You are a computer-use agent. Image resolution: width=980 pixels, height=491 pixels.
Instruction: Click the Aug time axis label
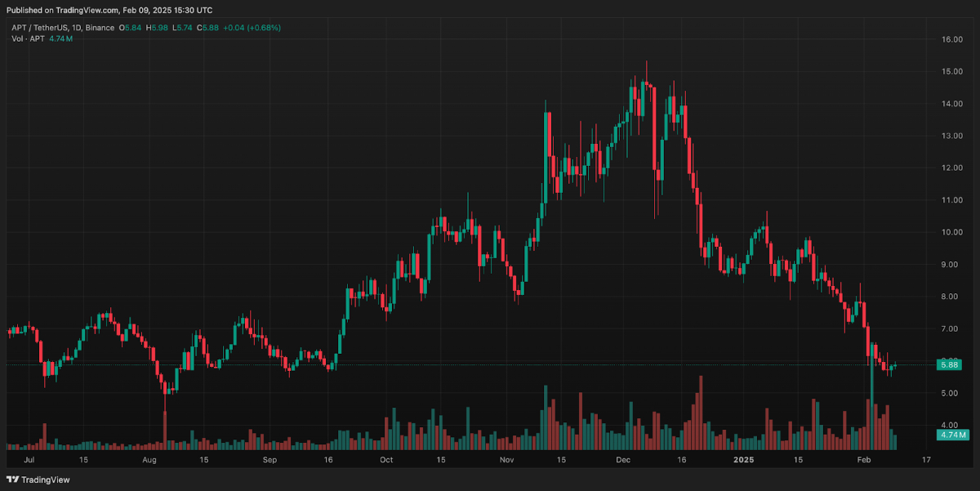[149, 460]
